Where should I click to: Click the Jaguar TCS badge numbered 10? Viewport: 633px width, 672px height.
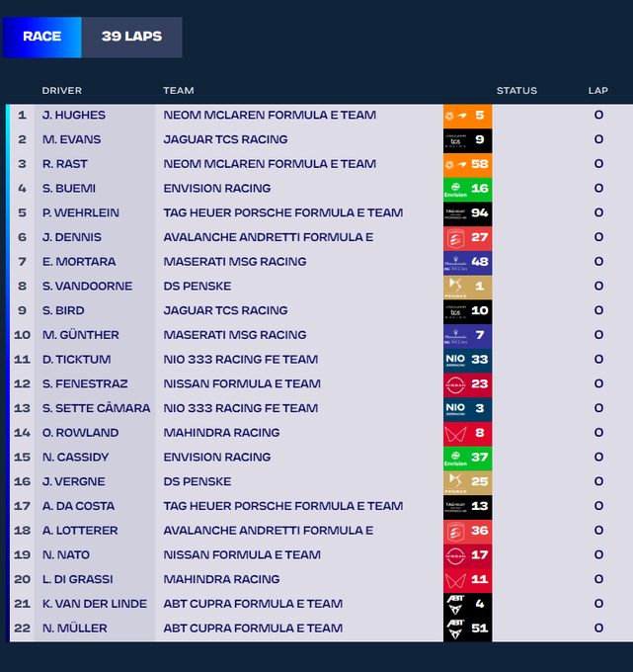point(468,311)
